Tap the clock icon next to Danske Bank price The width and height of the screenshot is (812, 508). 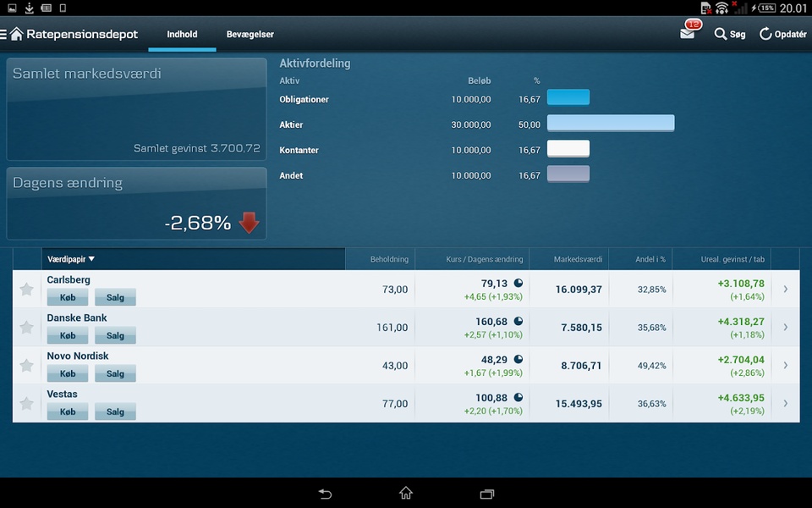[x=518, y=322]
